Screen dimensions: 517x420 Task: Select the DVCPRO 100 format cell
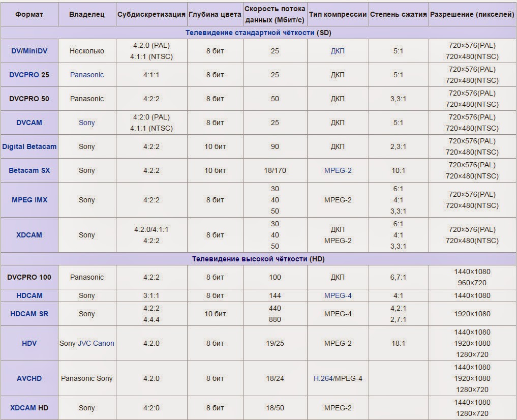(x=29, y=277)
